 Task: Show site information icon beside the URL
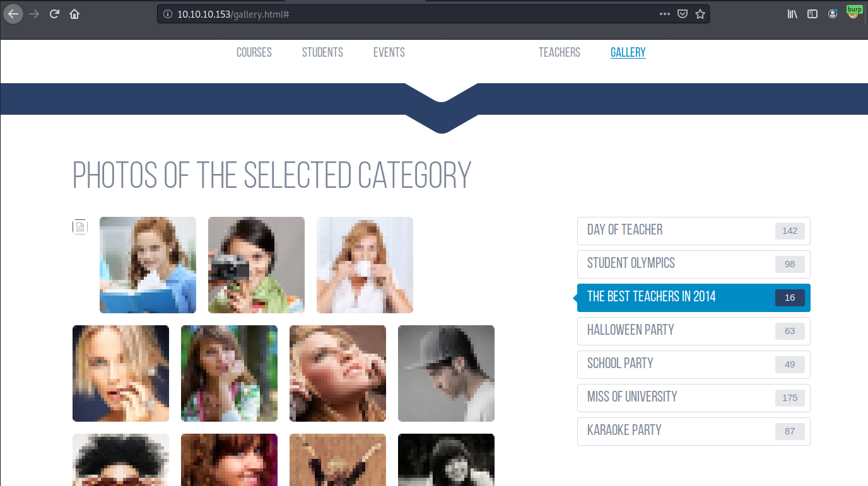(167, 14)
